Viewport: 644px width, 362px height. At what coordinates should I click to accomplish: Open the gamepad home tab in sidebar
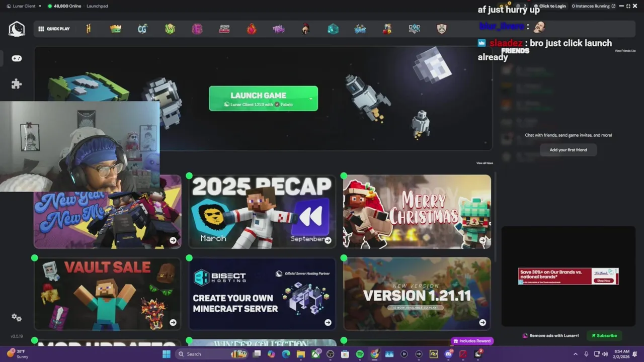[x=17, y=58]
